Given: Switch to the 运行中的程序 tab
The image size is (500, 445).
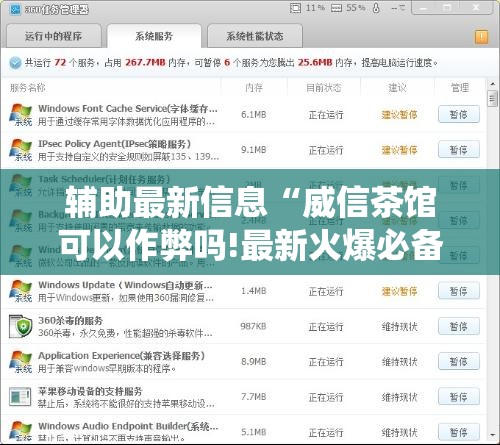Looking at the screenshot, I should tap(53, 36).
